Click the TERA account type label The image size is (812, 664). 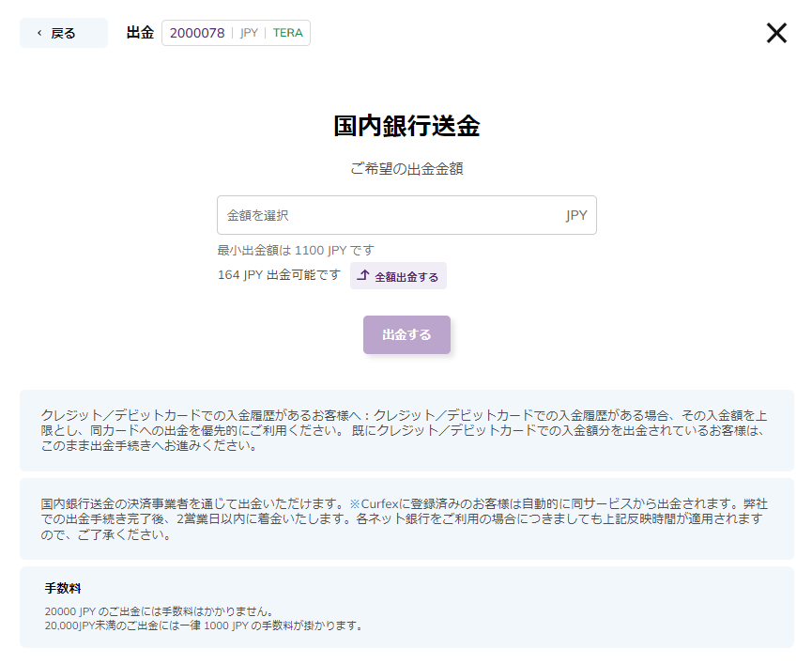(288, 33)
